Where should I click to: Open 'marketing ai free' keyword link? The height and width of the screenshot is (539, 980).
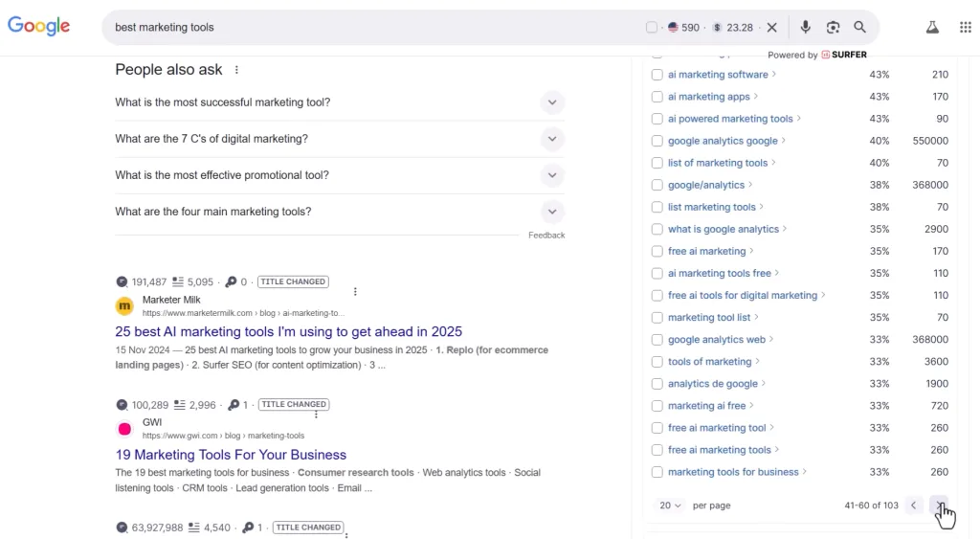coord(707,406)
